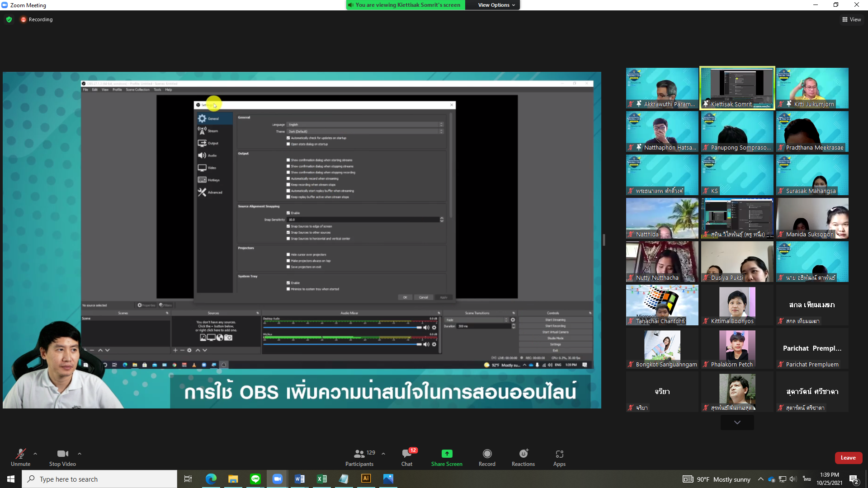
Task: Click the green encryption shield icon
Action: point(9,19)
